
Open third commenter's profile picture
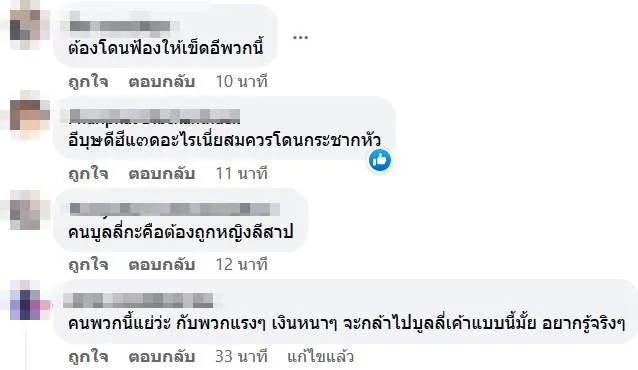pyautogui.click(x=25, y=210)
